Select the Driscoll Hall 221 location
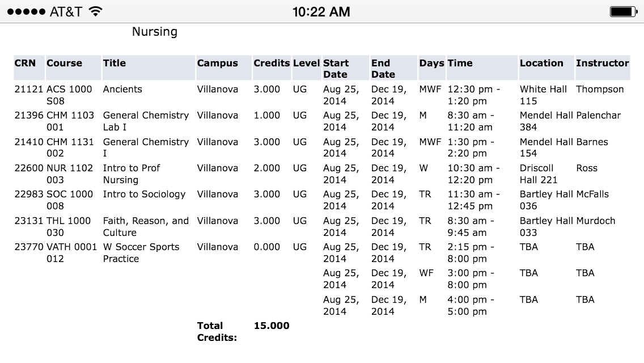Screen dimensions: 644x363 pyautogui.click(x=539, y=174)
